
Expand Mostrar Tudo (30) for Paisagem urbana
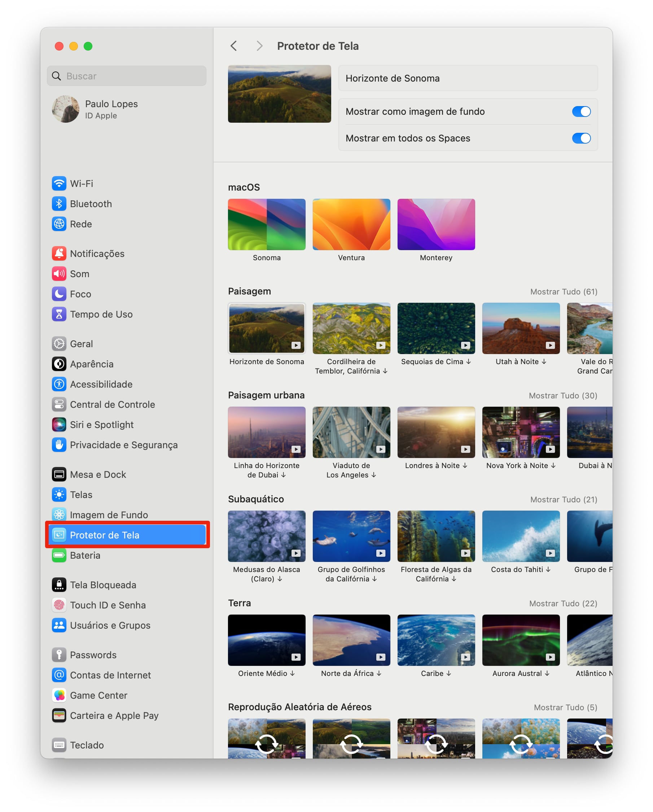[x=562, y=396]
